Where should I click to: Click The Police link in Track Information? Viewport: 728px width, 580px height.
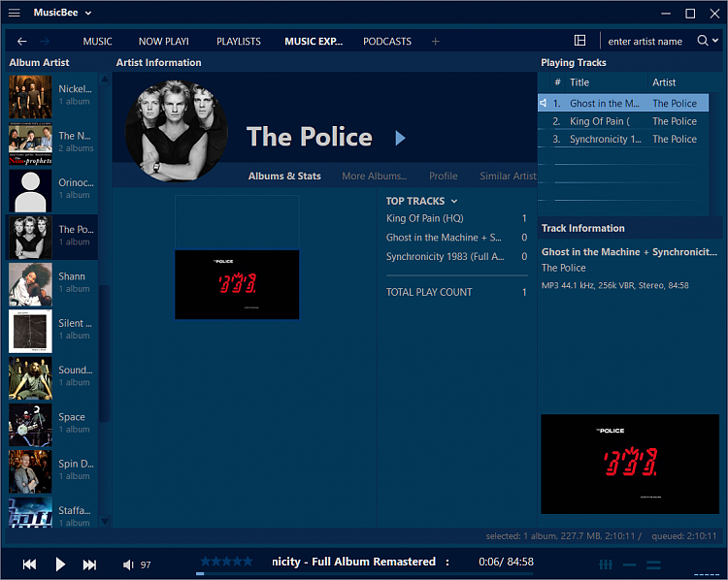click(x=563, y=268)
